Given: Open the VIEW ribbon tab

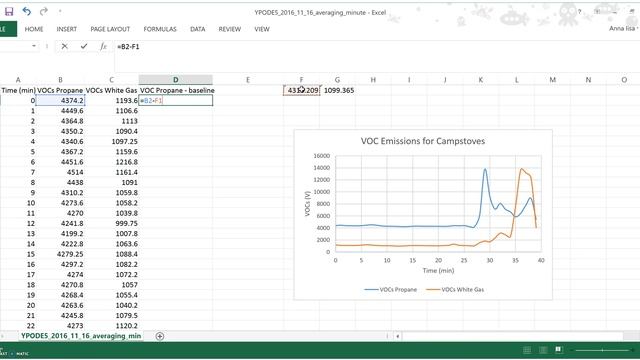Looking at the screenshot, I should click(x=262, y=29).
